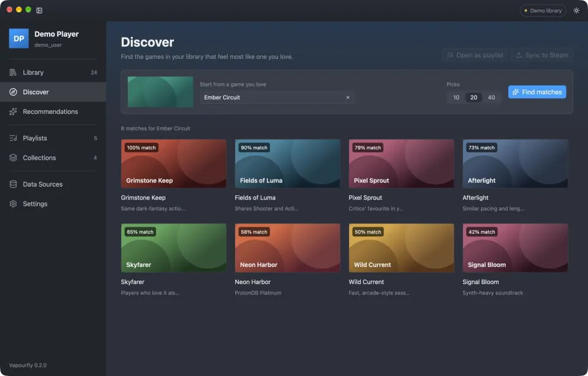Click the Library books icon
This screenshot has height=376, width=588.
(x=13, y=72)
